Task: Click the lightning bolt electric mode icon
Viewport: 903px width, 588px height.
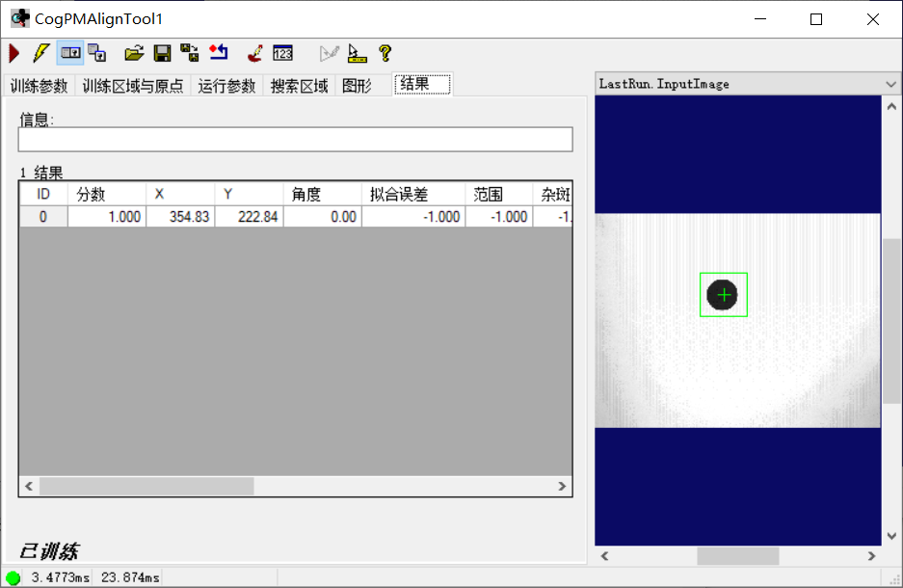Action: pyautogui.click(x=40, y=53)
